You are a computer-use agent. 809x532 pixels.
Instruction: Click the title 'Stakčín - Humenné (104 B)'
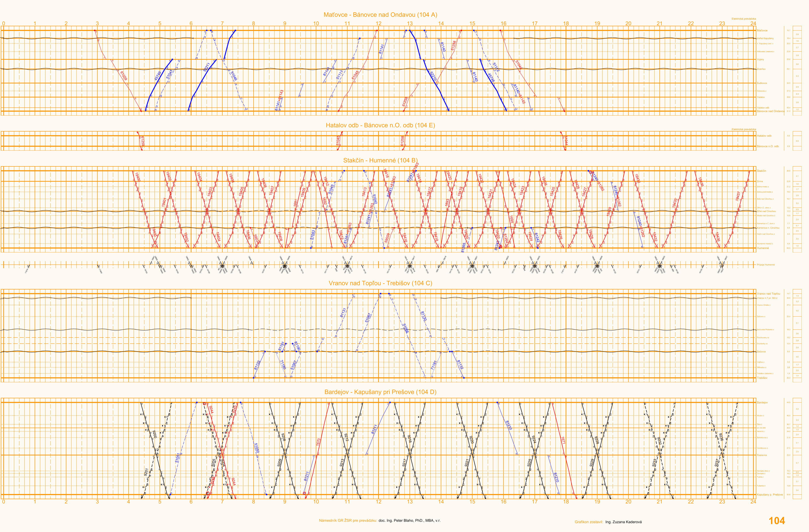pos(380,160)
